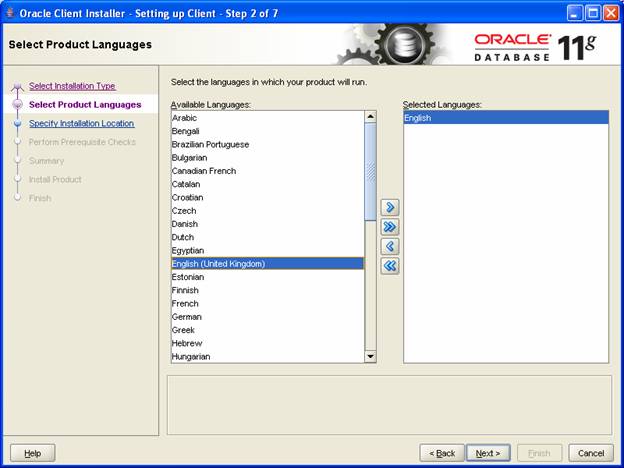Select Dutch in Available Languages
The image size is (624, 468).
(x=267, y=237)
